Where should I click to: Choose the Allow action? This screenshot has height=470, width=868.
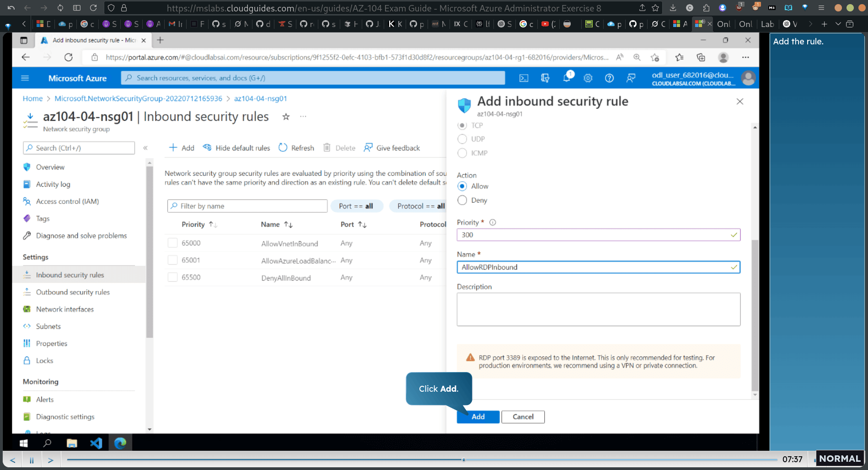coord(462,186)
